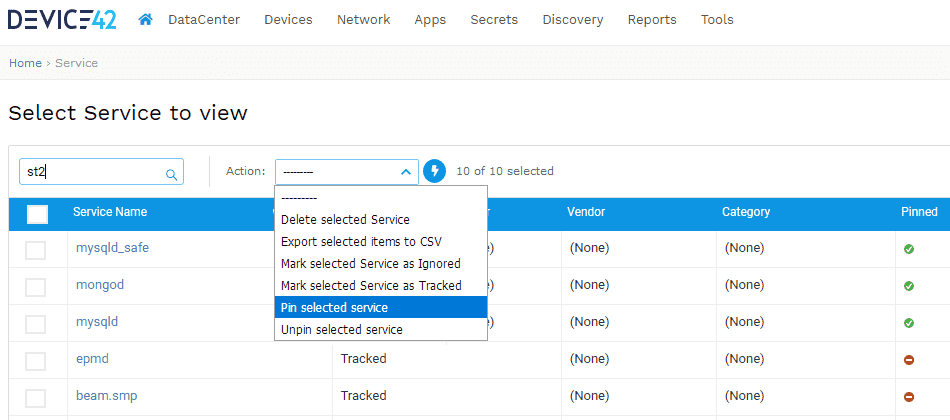Open the Tools menu
950x420 pixels.
[x=717, y=20]
